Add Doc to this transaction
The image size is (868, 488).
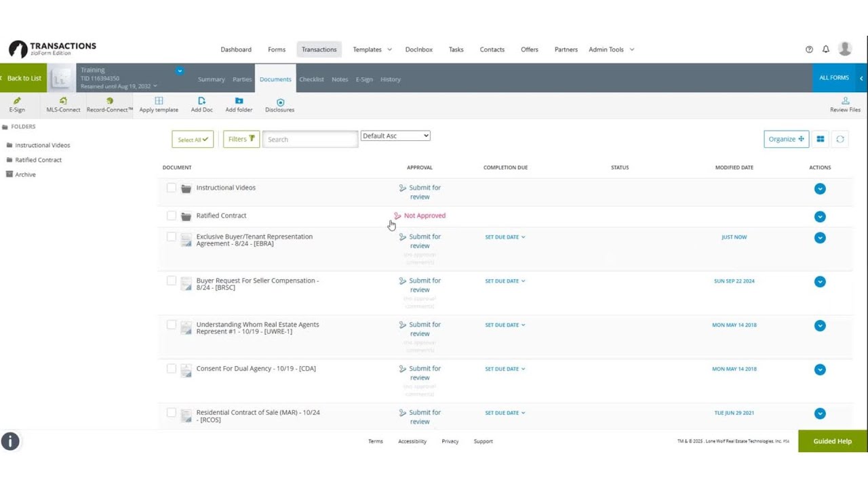(201, 104)
